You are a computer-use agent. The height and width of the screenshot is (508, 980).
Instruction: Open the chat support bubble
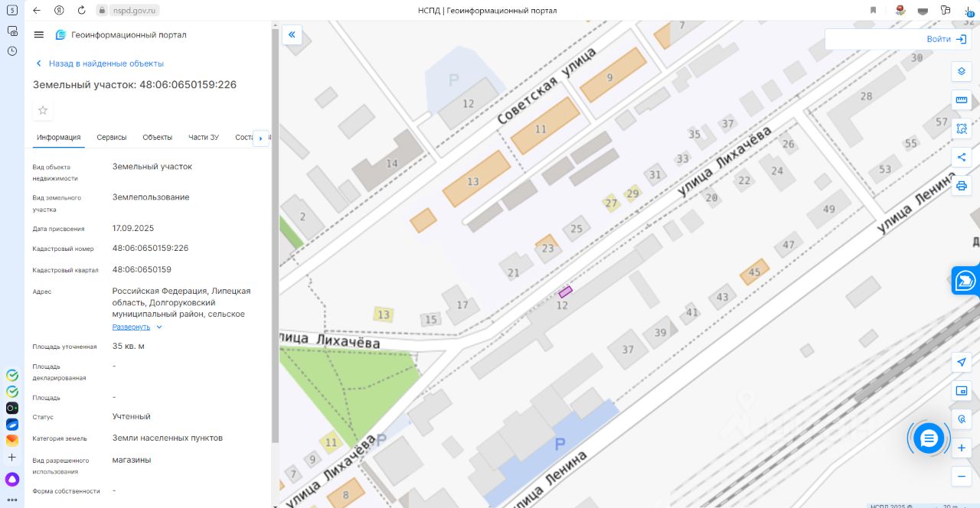click(929, 438)
